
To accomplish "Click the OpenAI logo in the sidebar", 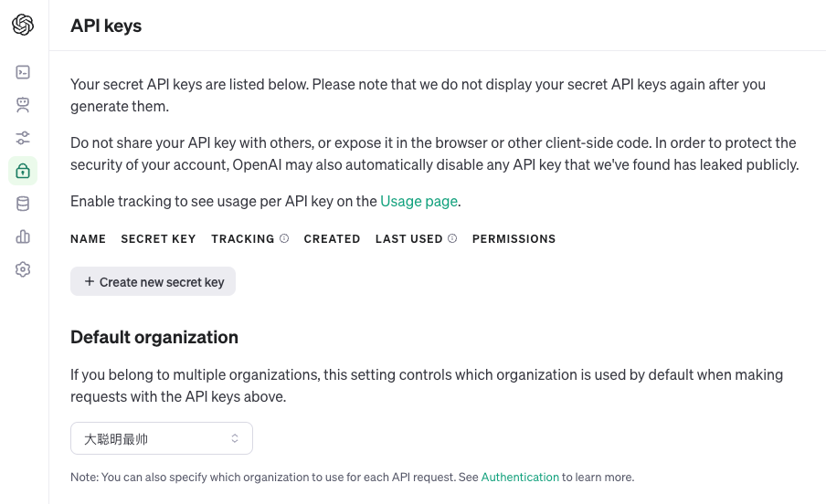I will tap(23, 25).
